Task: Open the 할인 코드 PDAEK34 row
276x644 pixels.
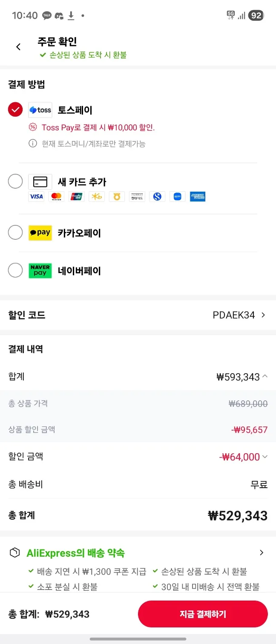Action: click(x=239, y=315)
